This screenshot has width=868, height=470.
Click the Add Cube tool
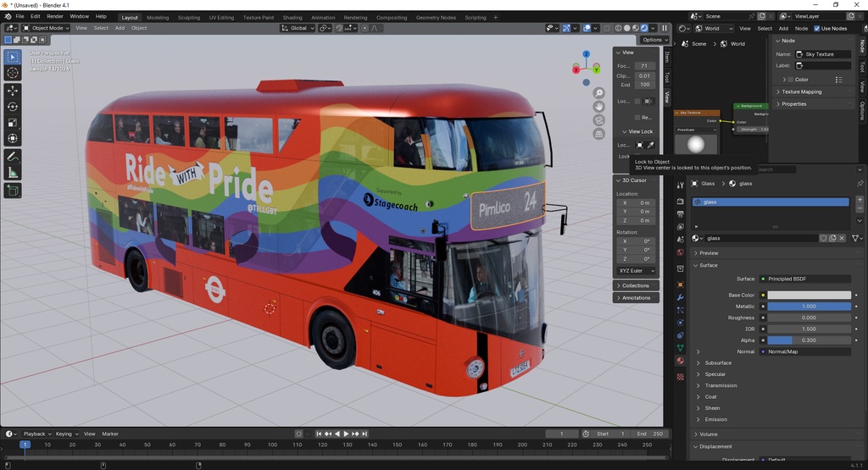point(13,191)
